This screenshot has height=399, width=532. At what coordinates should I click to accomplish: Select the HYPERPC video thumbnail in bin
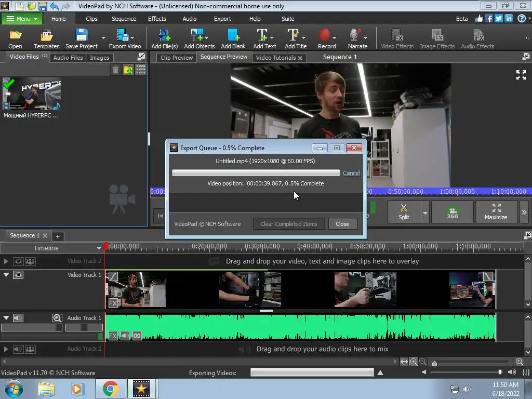(32, 94)
